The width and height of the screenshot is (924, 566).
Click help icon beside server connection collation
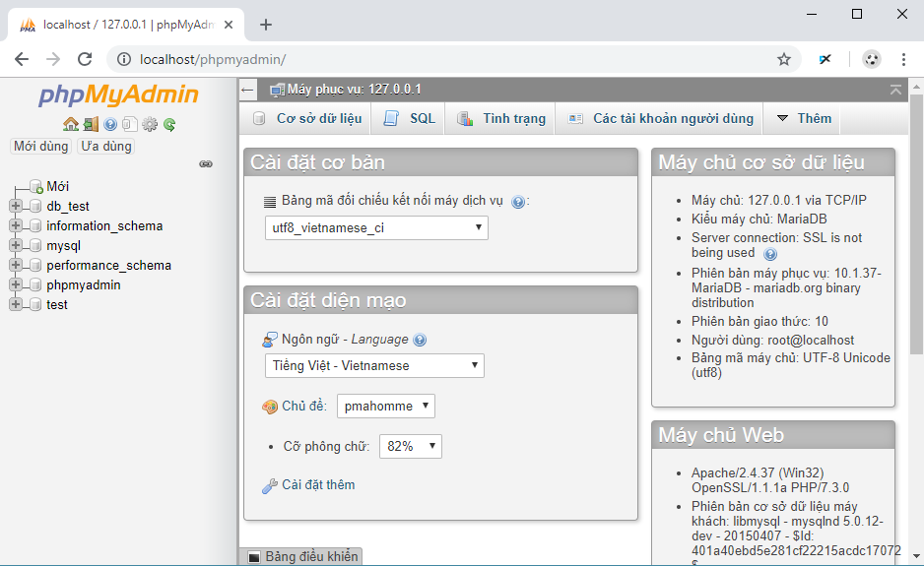(x=517, y=202)
